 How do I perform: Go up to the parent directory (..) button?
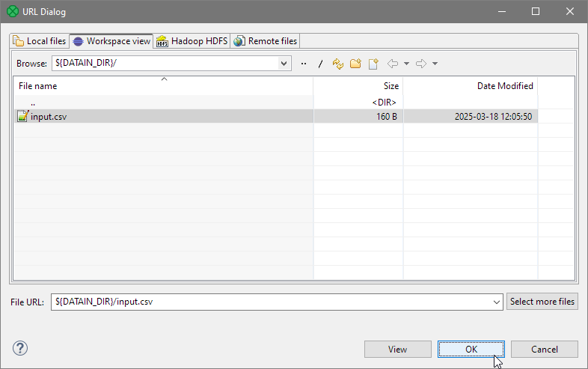coord(304,64)
